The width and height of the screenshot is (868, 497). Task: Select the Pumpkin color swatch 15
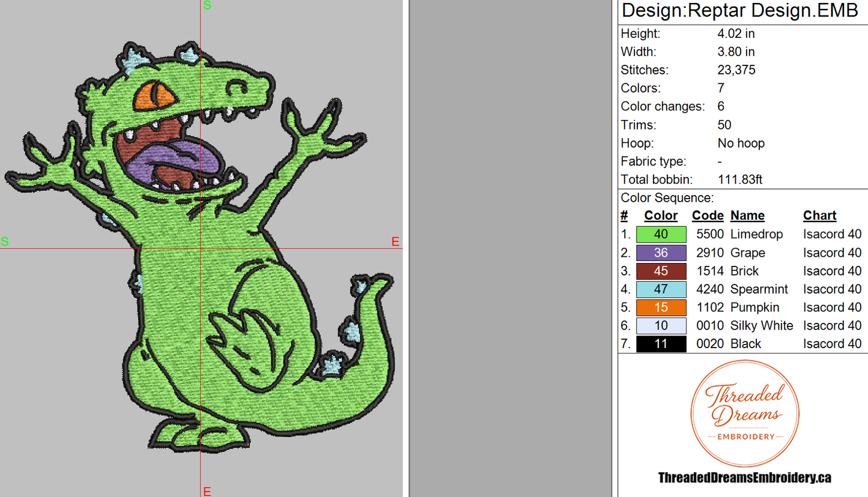point(661,307)
